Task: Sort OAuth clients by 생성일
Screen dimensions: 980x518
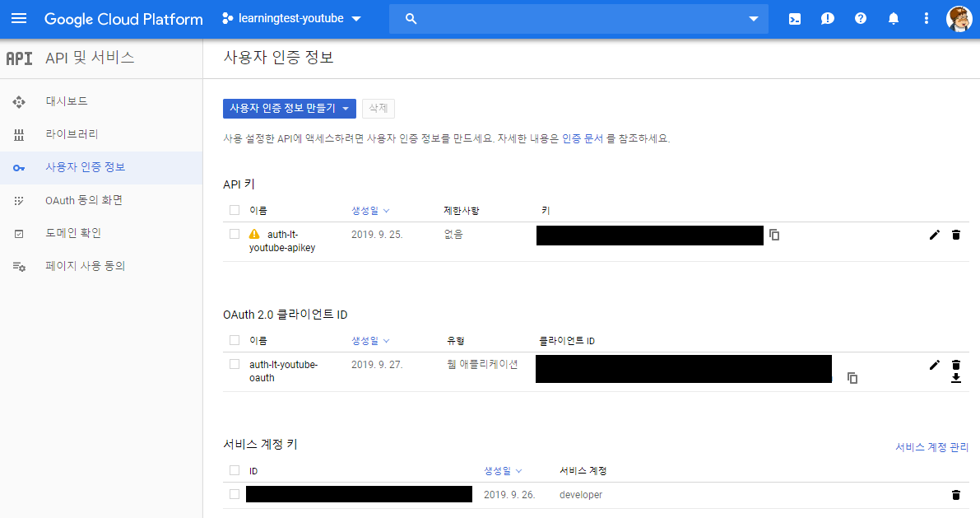Action: (x=370, y=341)
